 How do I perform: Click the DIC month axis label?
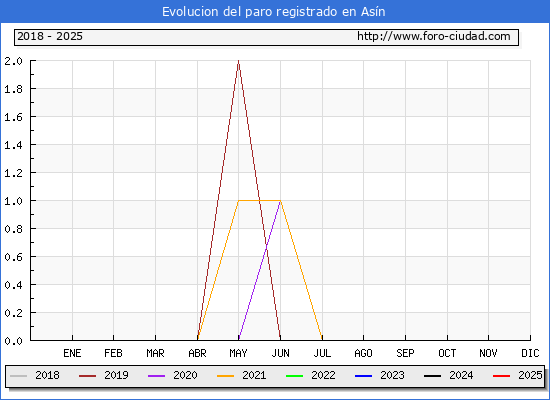[x=530, y=353]
